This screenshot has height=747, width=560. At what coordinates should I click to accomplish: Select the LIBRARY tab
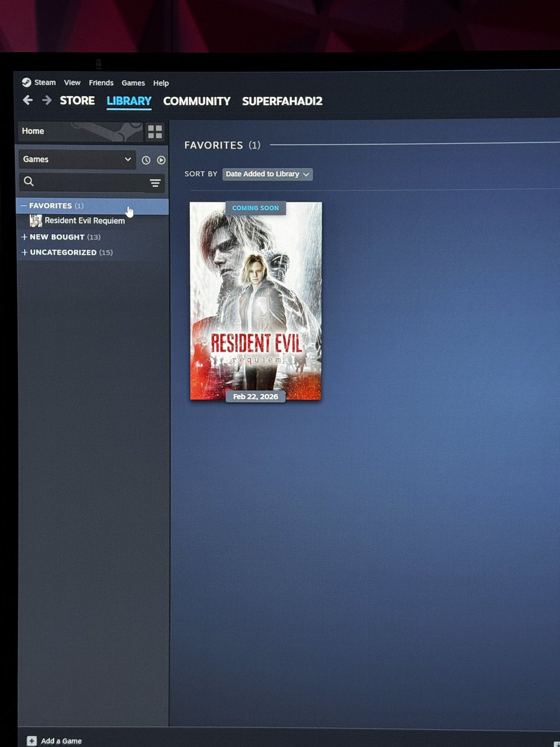pos(129,101)
